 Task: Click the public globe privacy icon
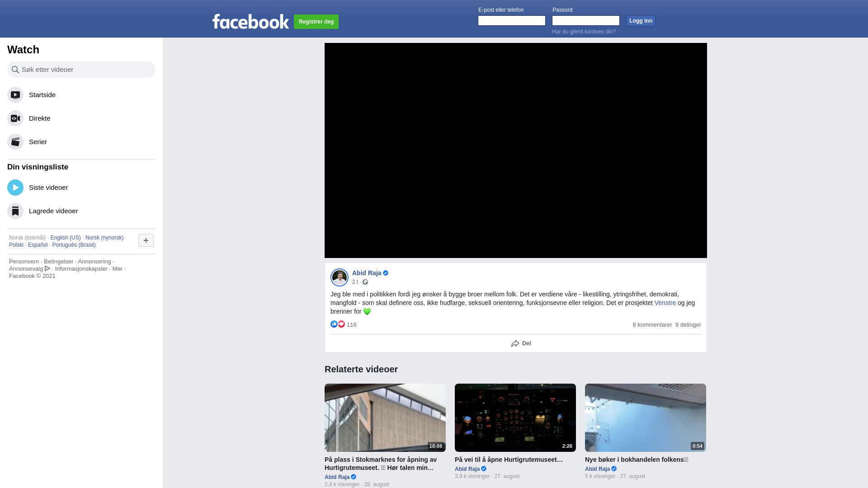pyautogui.click(x=365, y=282)
